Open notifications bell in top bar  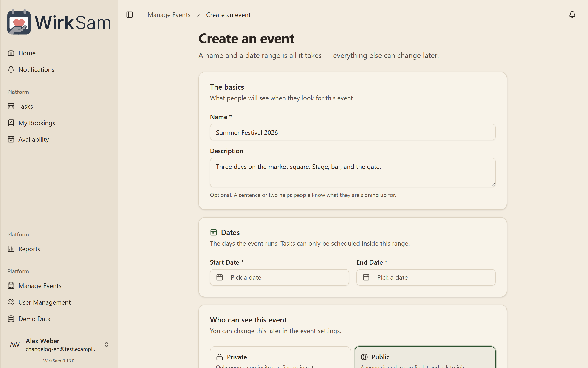(572, 15)
